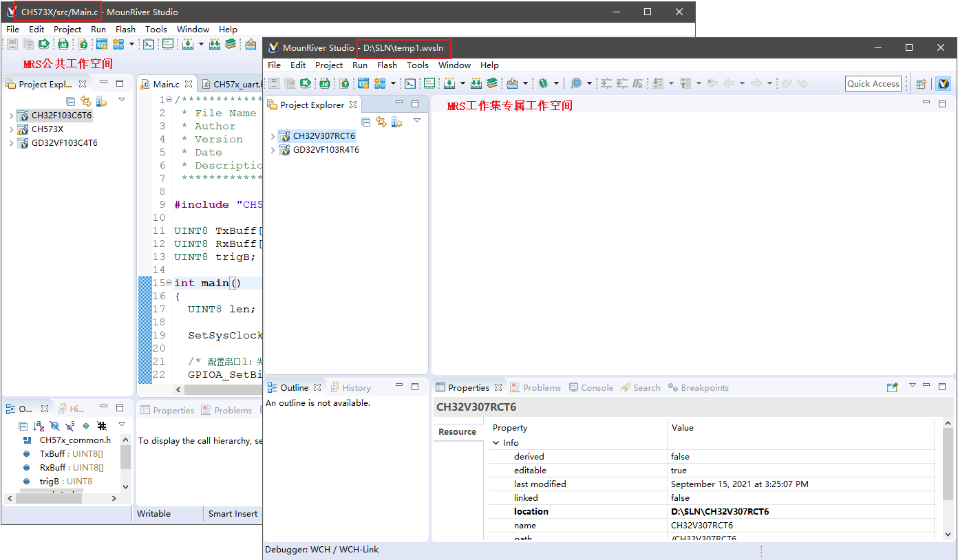Screen dimensions: 958x560
Task: Click .ld linker icon in Main.c window
Action: (x=63, y=44)
